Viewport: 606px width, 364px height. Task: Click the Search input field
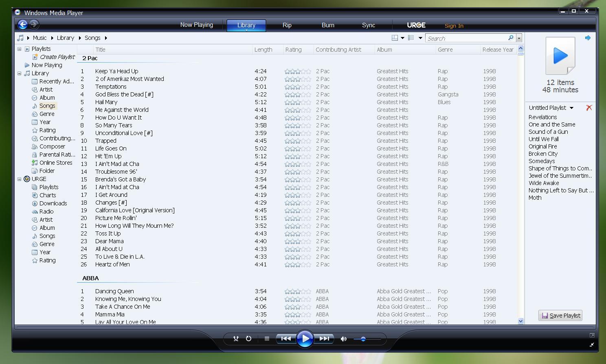(467, 38)
